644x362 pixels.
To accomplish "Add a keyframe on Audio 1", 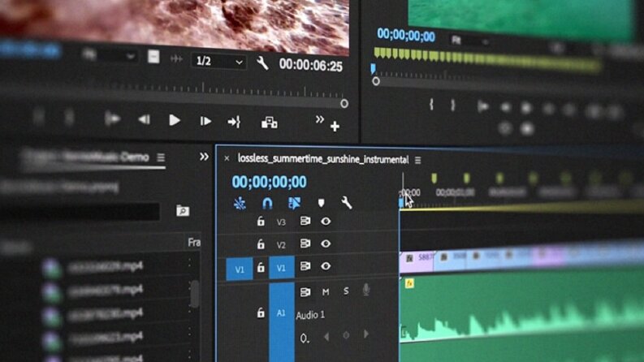I will [346, 336].
